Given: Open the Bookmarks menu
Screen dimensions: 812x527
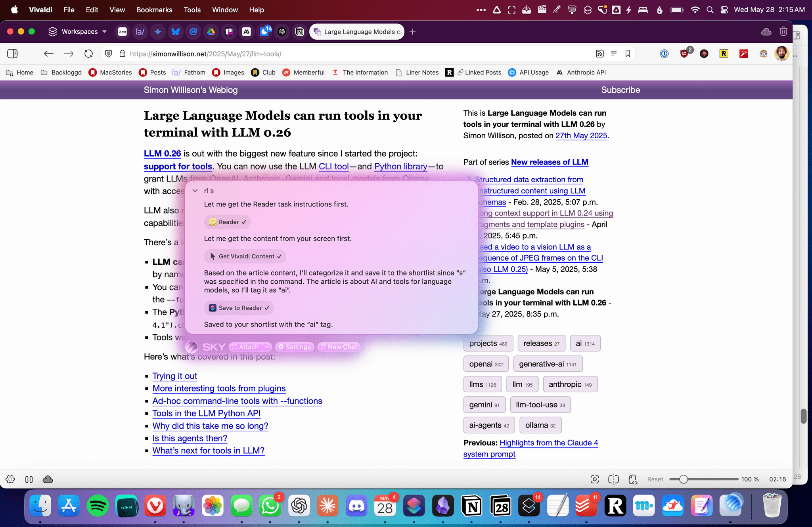Looking at the screenshot, I should coord(154,10).
